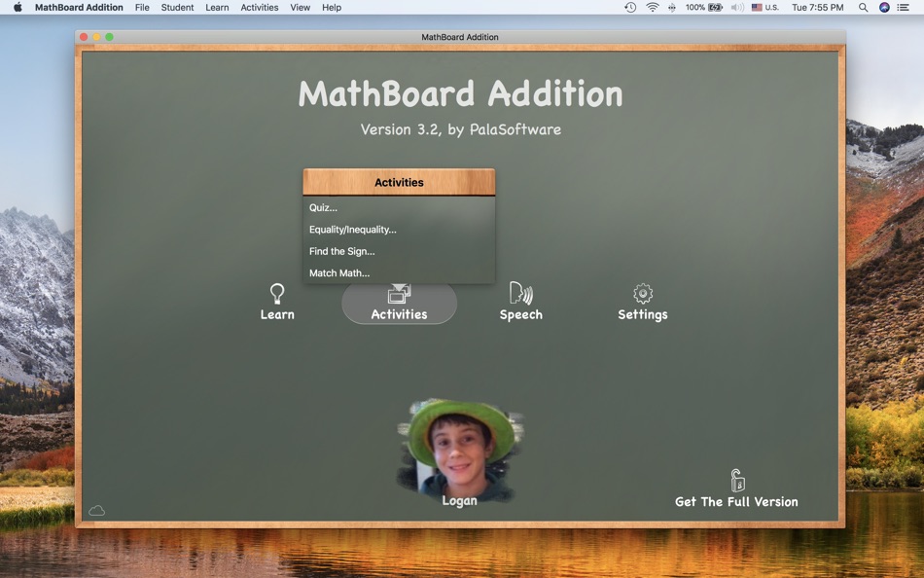Screen dimensions: 924x578
Task: Open the Notification Center icon
Action: click(903, 8)
